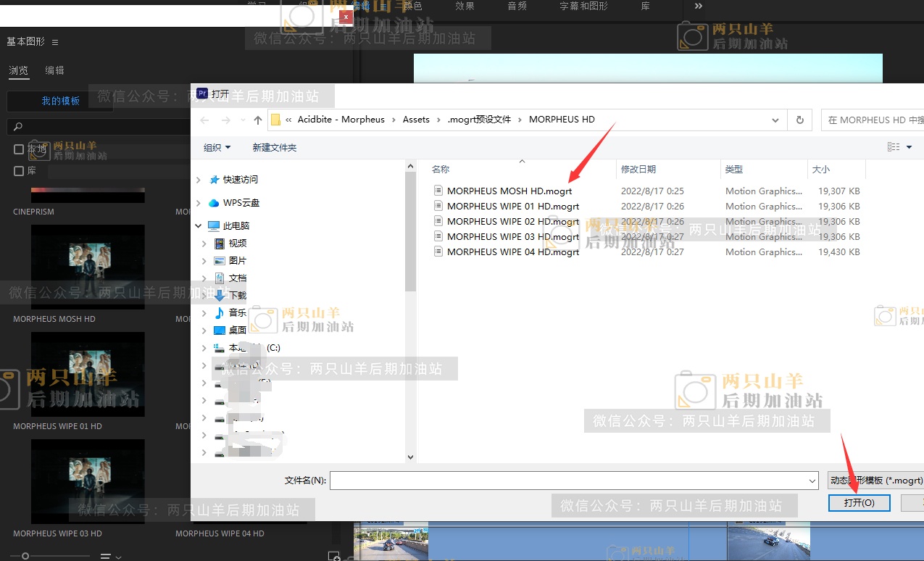
Task: Click the Back navigation arrow in dialog
Action: 204,120
